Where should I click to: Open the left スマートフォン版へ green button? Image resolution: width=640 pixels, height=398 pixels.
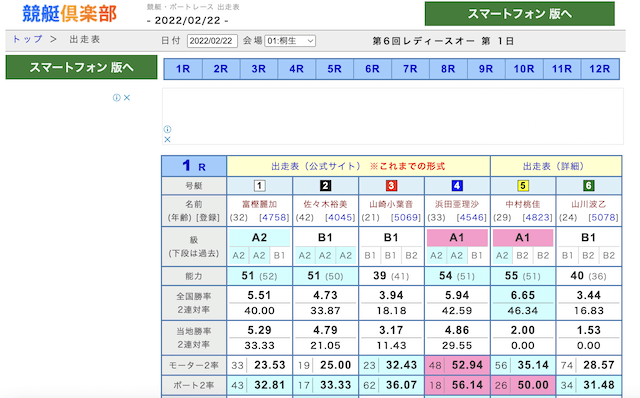tap(81, 67)
